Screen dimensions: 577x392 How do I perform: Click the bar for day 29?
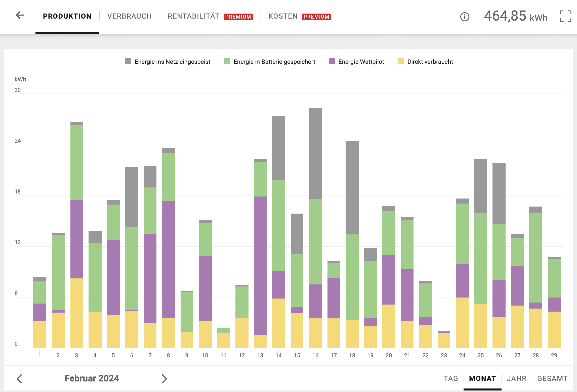(x=554, y=302)
